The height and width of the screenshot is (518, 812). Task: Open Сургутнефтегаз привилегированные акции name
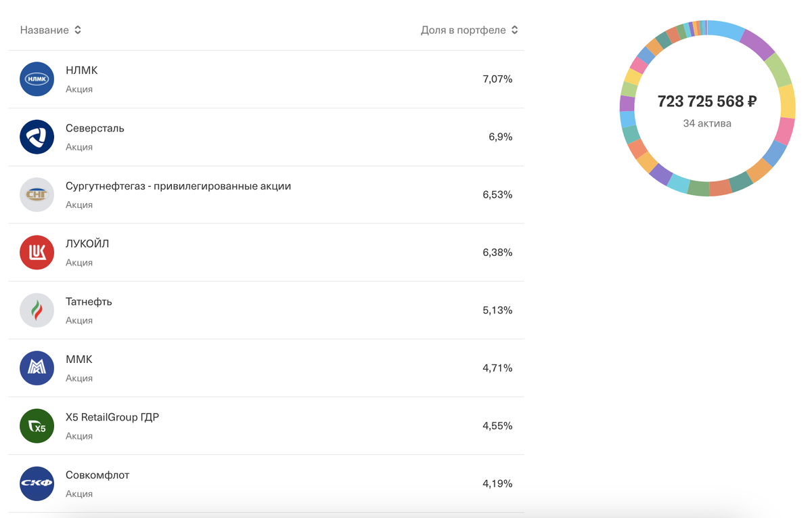[x=178, y=186]
